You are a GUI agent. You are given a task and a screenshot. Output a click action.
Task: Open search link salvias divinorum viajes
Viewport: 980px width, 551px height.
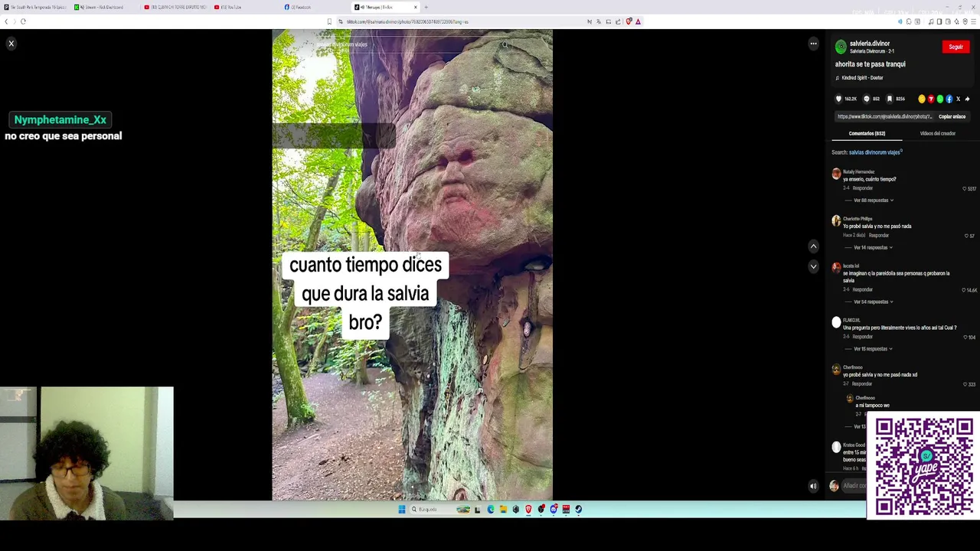pos(874,152)
